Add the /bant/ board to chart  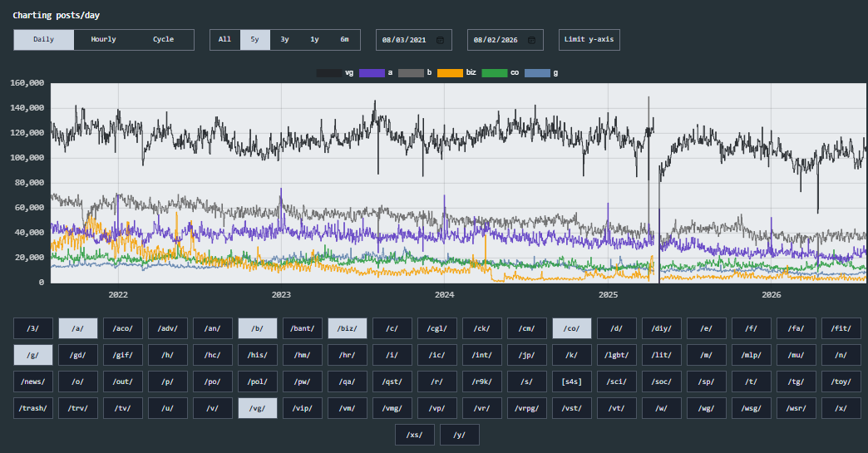click(303, 328)
